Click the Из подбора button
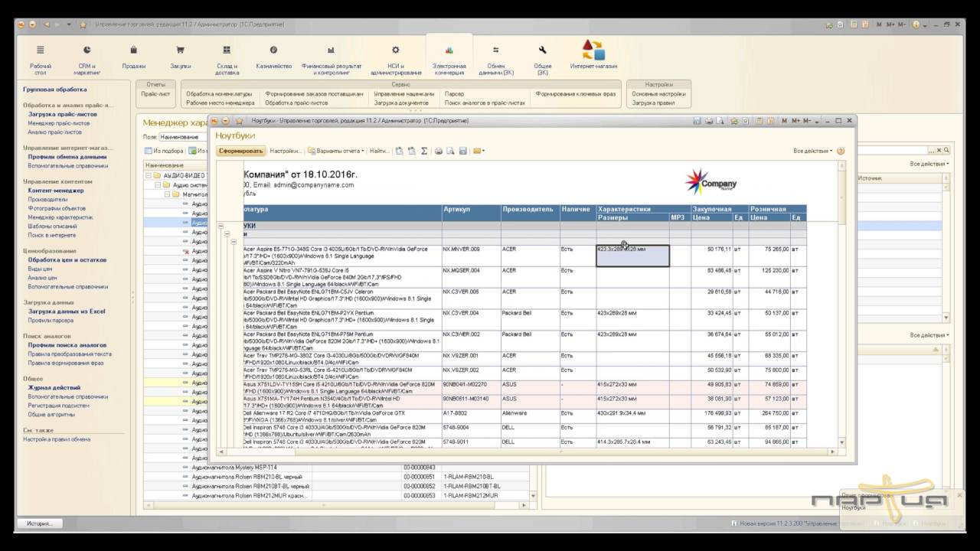 click(x=164, y=151)
